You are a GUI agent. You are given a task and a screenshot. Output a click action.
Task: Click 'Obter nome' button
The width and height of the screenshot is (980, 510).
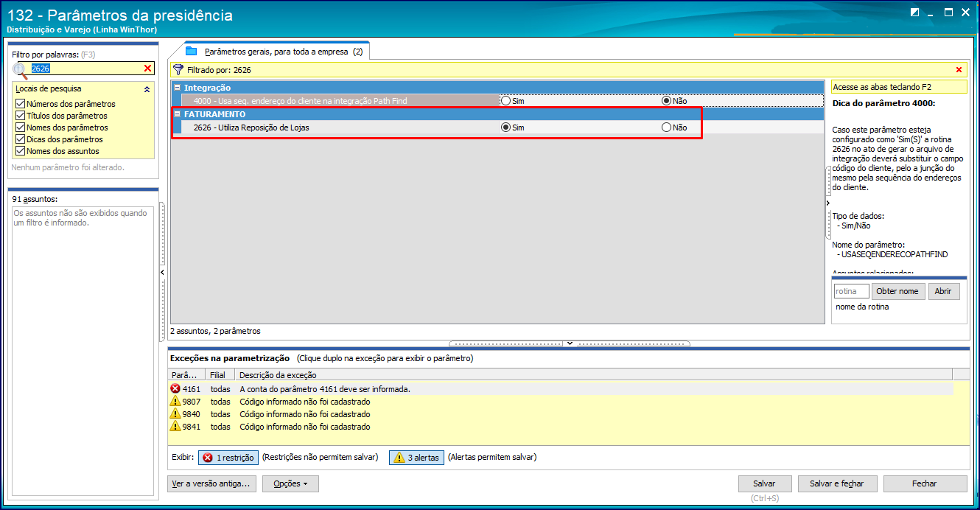pos(897,291)
